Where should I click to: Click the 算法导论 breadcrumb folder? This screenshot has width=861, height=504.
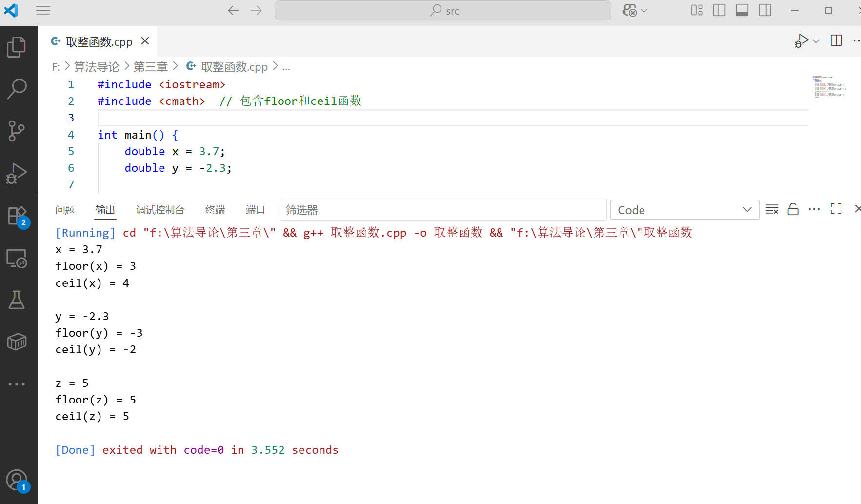tap(97, 67)
